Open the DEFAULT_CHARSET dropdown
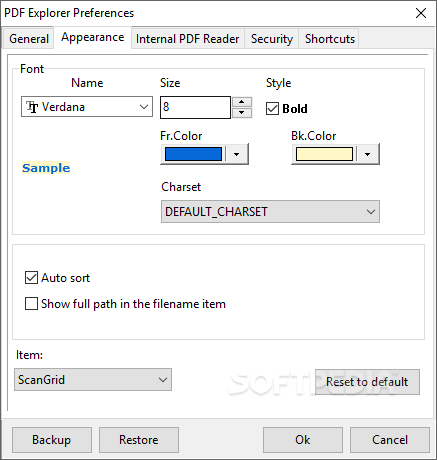This screenshot has width=437, height=460. pos(270,211)
